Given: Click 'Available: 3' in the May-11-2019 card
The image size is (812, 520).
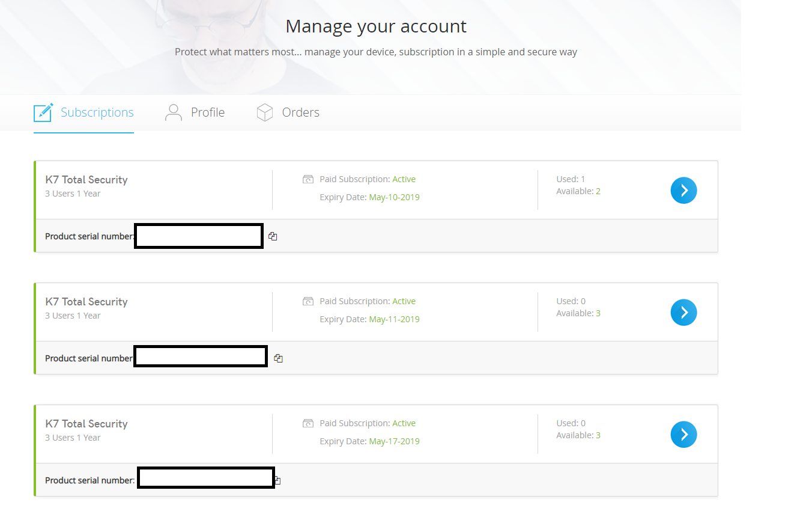Looking at the screenshot, I should pos(578,313).
